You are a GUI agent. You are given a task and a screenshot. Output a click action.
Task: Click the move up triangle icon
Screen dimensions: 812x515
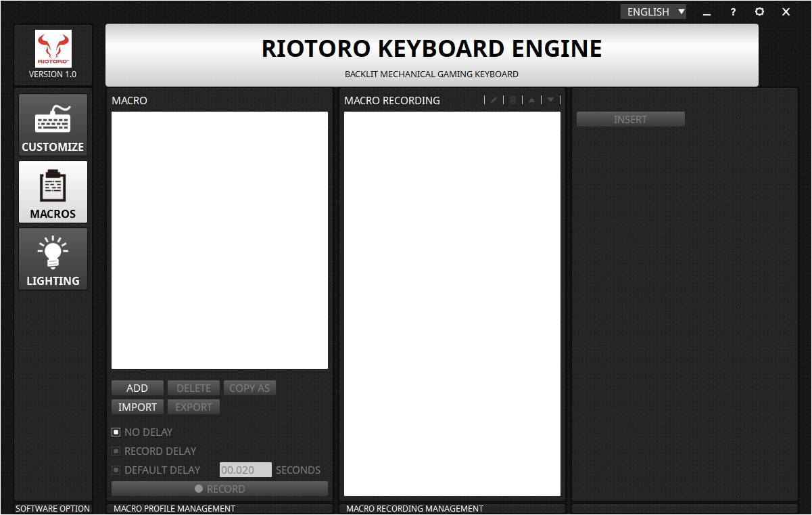[531, 100]
